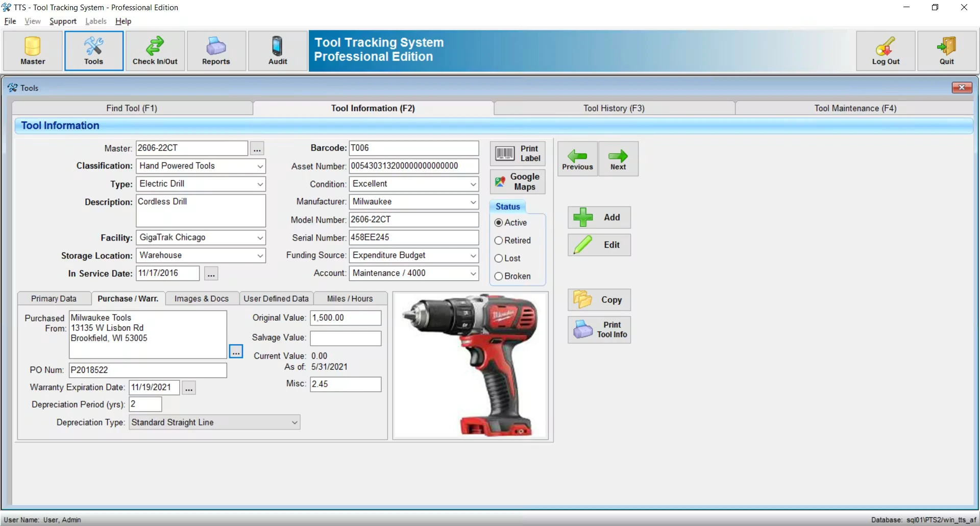Print Tool Info report

tap(599, 329)
